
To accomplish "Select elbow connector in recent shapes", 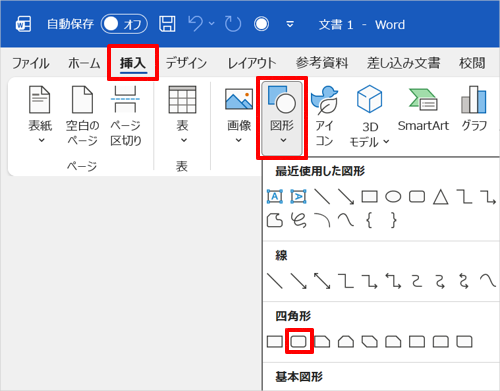I will click(464, 197).
